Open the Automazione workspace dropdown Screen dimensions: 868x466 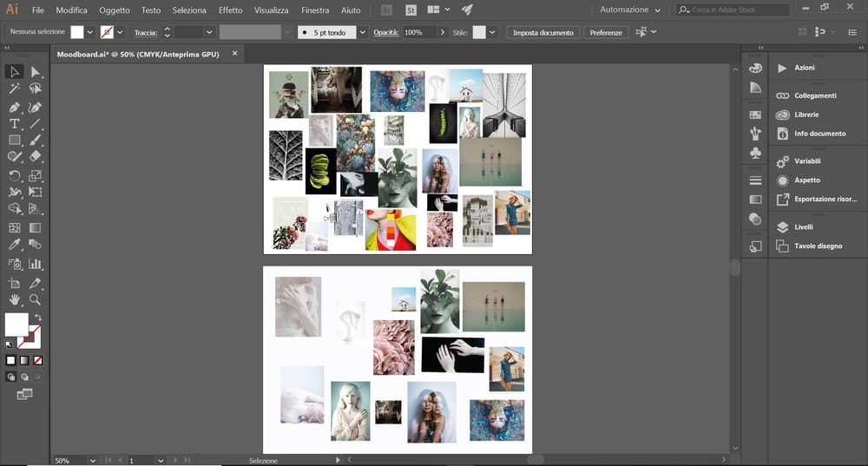630,10
